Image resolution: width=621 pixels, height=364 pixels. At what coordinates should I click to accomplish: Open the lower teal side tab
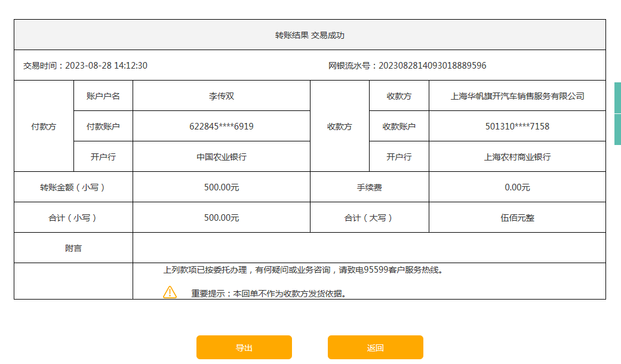[x=617, y=129]
